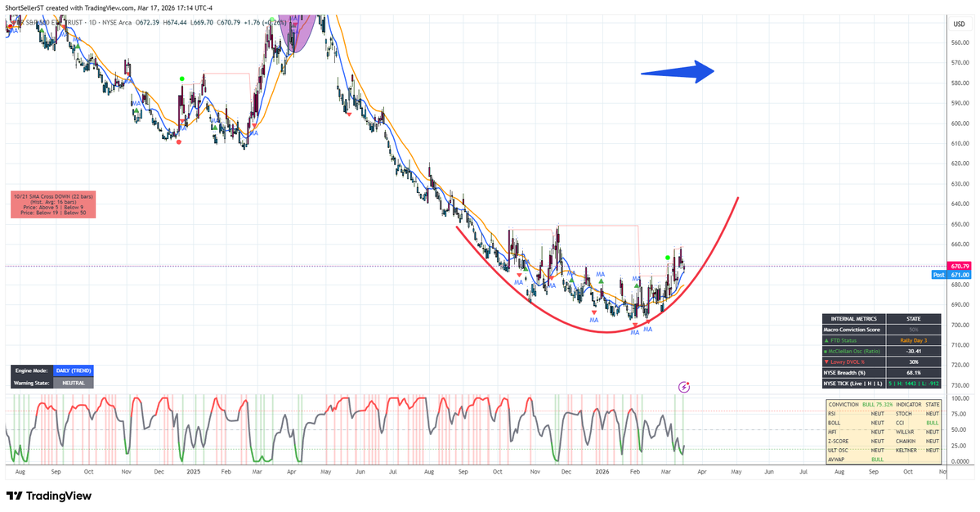The height and width of the screenshot is (512, 980).
Task: Click the red dot signal near December 2024
Action: tap(179, 142)
